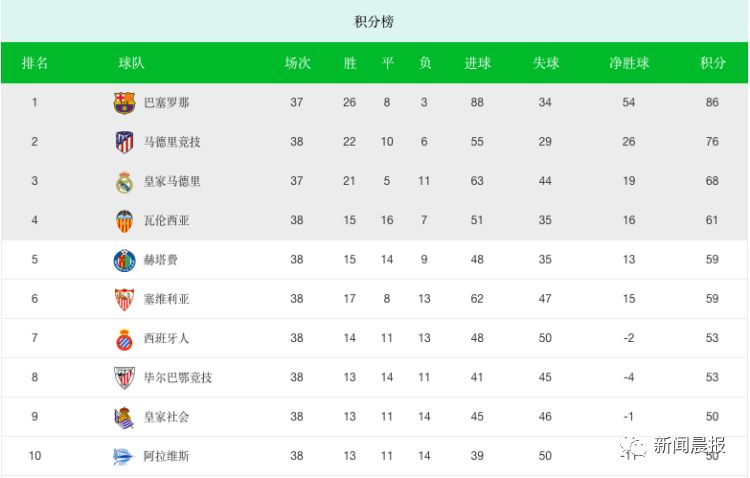Click the Barcelona club crest icon

click(x=124, y=103)
